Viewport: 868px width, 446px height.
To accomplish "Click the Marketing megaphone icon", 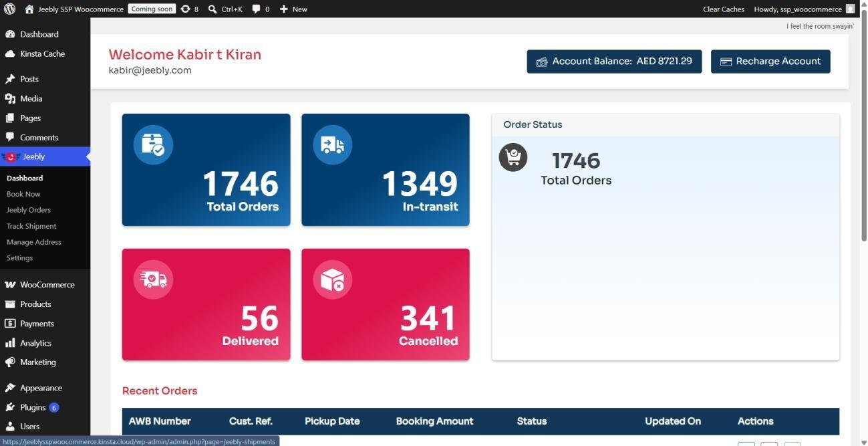I will coord(10,362).
